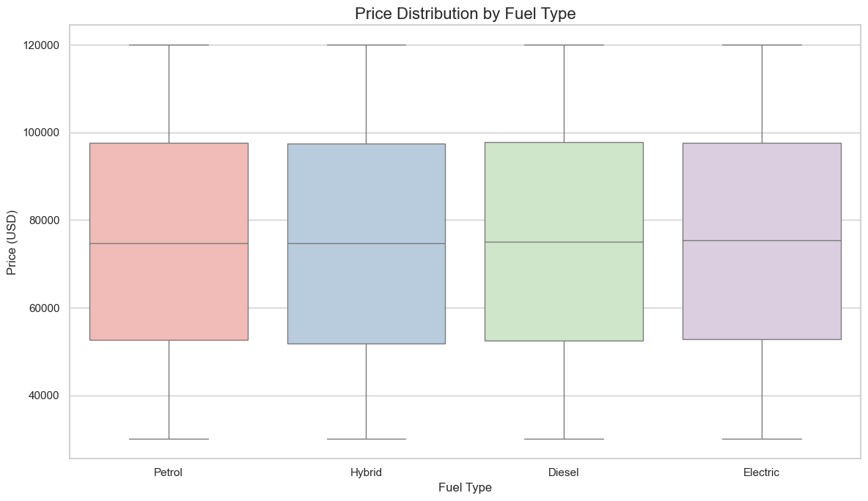
Task: Click the 'Electric' x-axis tick label
Action: pos(761,472)
